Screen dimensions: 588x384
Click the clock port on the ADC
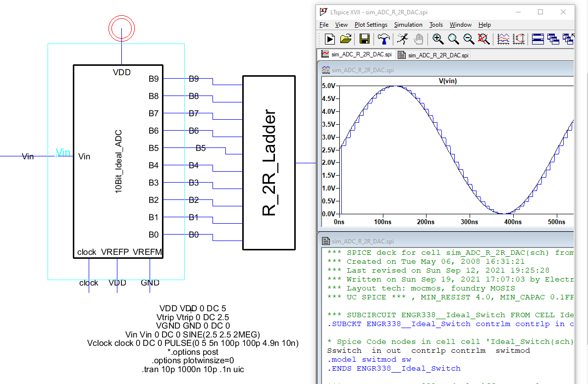coord(87,252)
